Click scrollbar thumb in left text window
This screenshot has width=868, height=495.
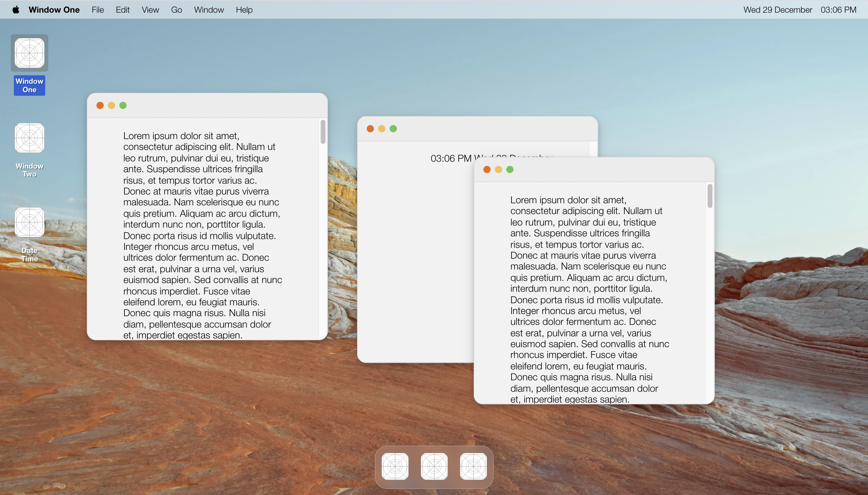coord(323,132)
